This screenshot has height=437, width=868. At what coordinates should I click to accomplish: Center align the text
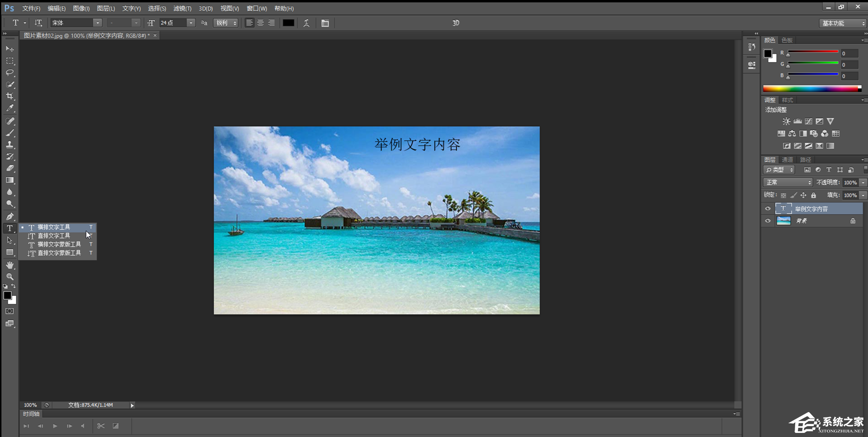point(260,23)
